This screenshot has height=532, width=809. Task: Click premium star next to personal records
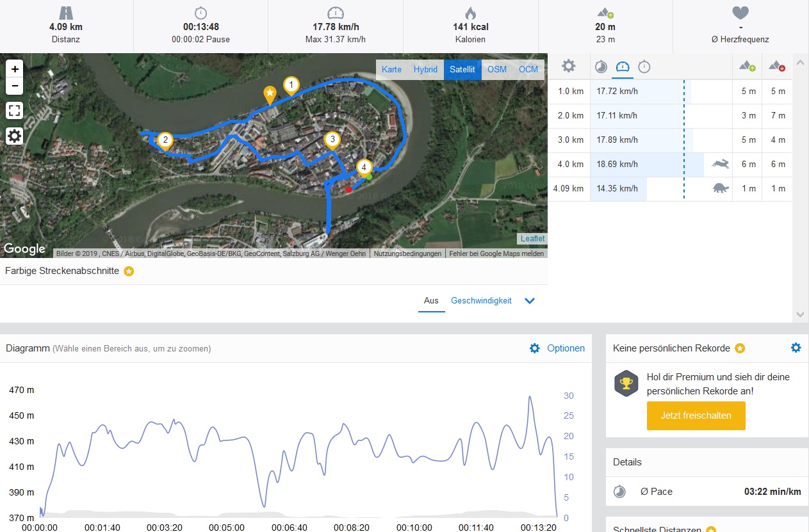tap(740, 348)
